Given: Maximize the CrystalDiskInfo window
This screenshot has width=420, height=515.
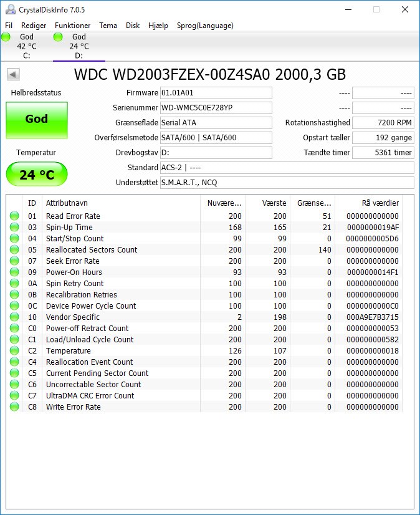Looking at the screenshot, I should (x=376, y=9).
